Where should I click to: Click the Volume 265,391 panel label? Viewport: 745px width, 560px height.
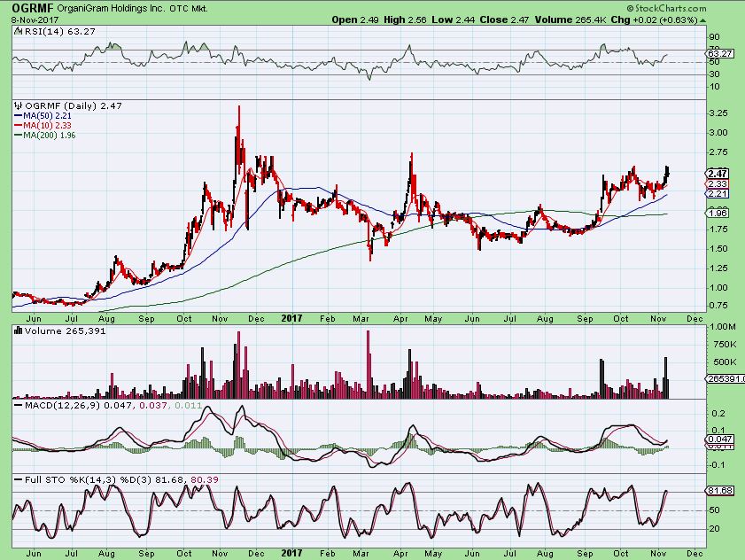[x=65, y=331]
